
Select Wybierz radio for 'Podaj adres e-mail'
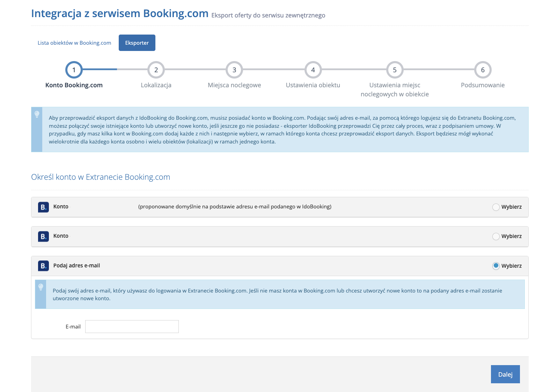click(496, 266)
